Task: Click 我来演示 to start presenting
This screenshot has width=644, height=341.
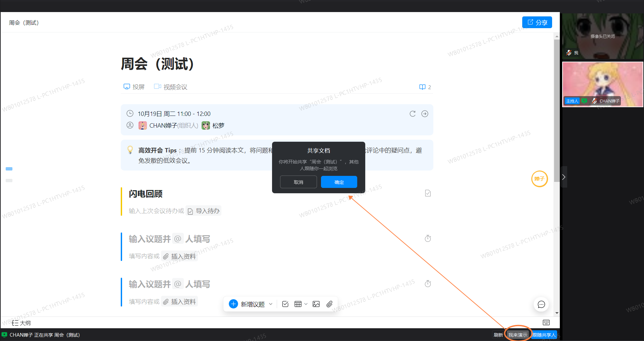Action: point(518,334)
